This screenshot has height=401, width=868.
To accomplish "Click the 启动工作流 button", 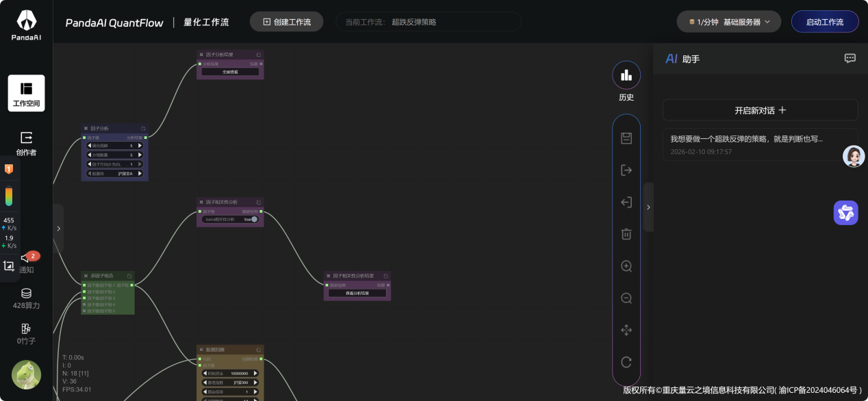I will tap(825, 22).
